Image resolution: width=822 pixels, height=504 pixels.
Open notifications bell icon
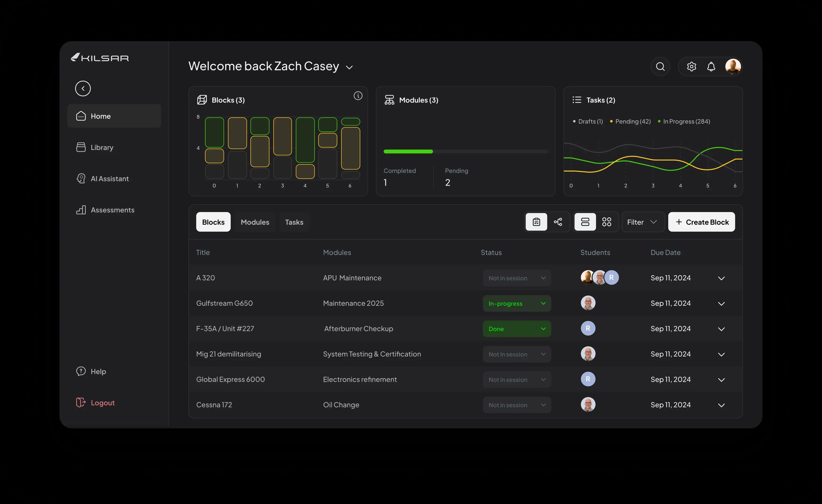pos(711,67)
